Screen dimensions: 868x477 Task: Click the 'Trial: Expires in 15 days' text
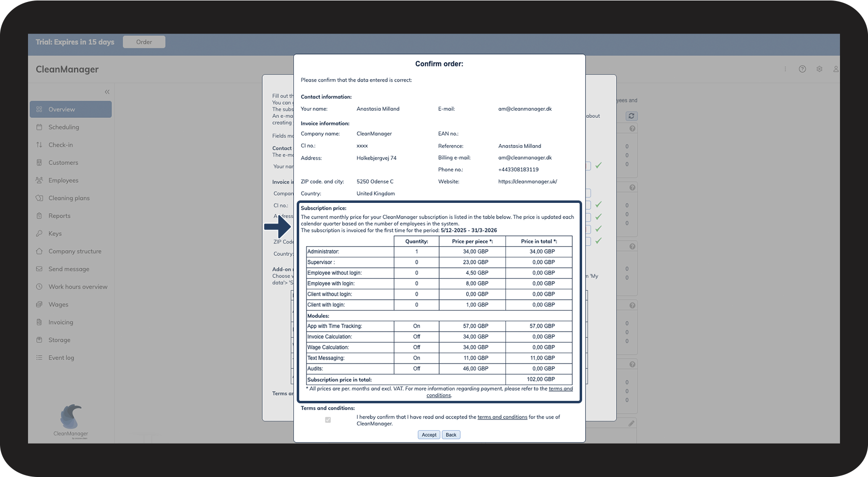point(75,42)
